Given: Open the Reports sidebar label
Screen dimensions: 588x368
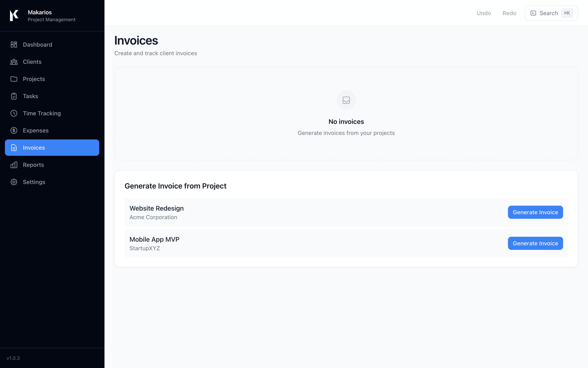Looking at the screenshot, I should pos(33,165).
